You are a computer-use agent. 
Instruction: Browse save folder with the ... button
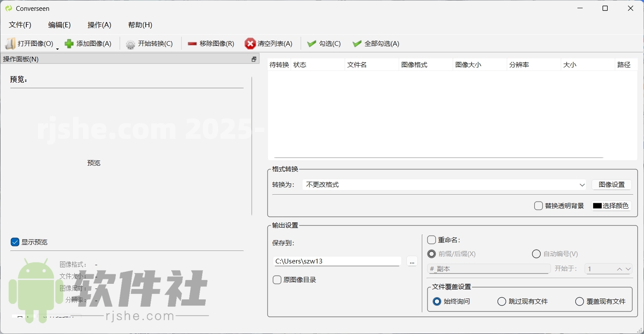[411, 262]
